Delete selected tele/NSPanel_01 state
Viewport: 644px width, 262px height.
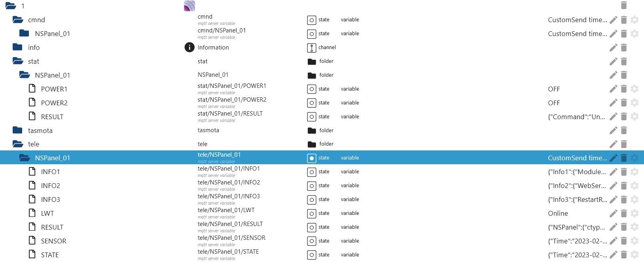click(x=624, y=158)
